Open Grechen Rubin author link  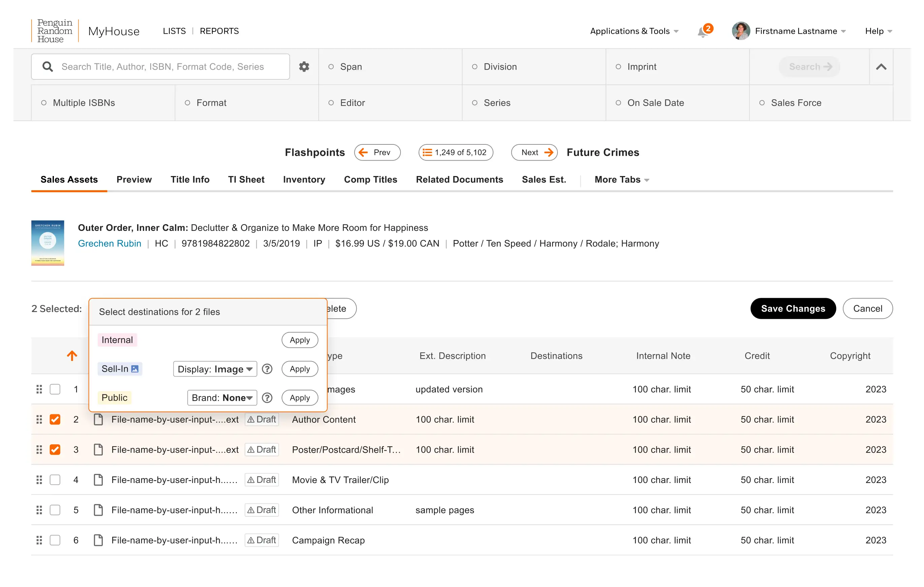[x=109, y=243]
